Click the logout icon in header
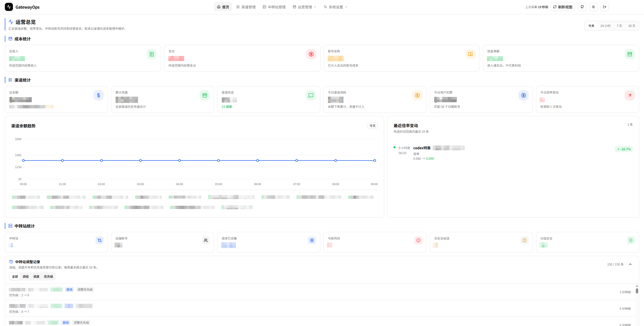Image resolution: width=644 pixels, height=326 pixels. 605,7
